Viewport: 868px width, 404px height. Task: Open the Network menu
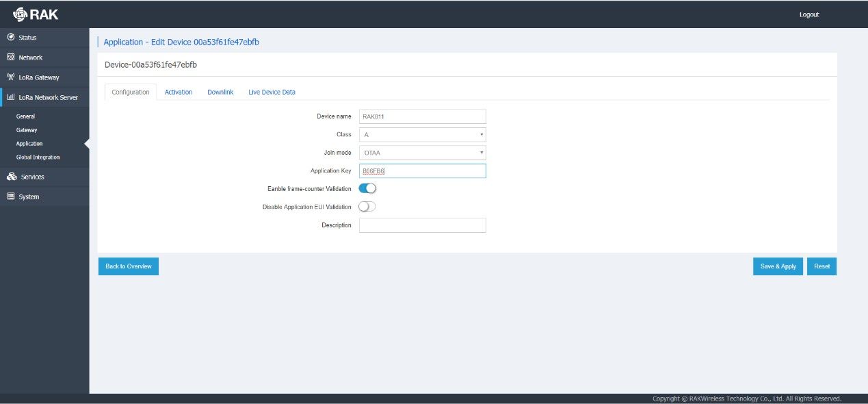[x=44, y=58]
